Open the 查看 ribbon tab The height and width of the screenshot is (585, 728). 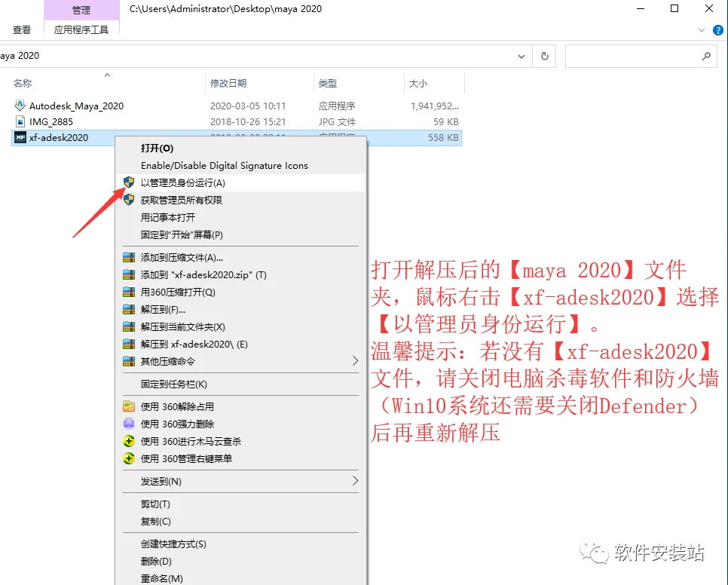tap(22, 29)
